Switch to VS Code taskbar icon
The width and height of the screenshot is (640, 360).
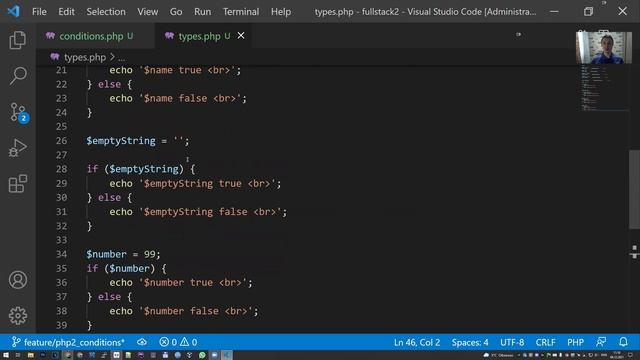point(227,356)
